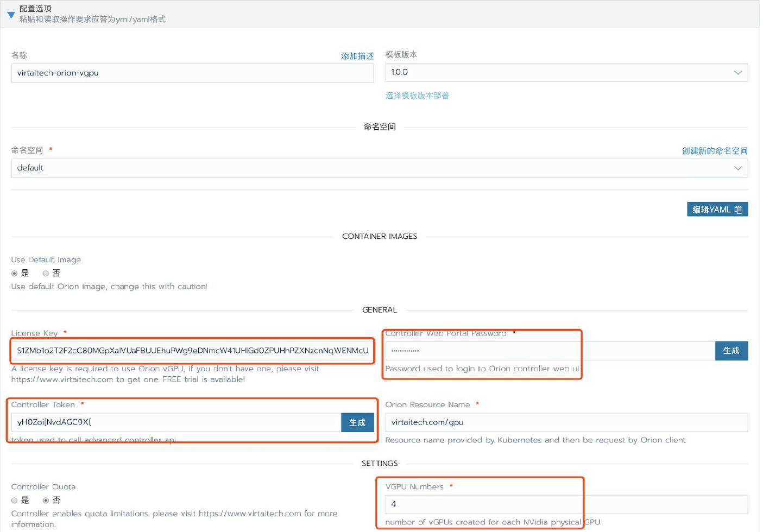Open the 命名空间 default dropdown
Image resolution: width=763 pixels, height=532 pixels.
point(379,168)
